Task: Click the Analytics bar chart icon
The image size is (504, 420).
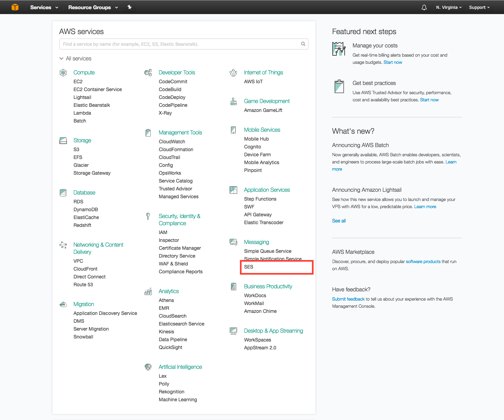Action: (148, 291)
